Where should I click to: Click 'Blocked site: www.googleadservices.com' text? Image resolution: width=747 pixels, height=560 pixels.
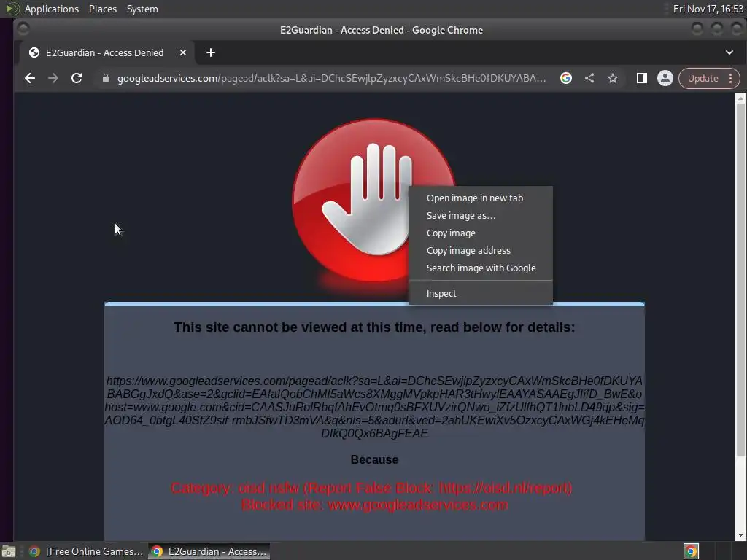tap(374, 505)
